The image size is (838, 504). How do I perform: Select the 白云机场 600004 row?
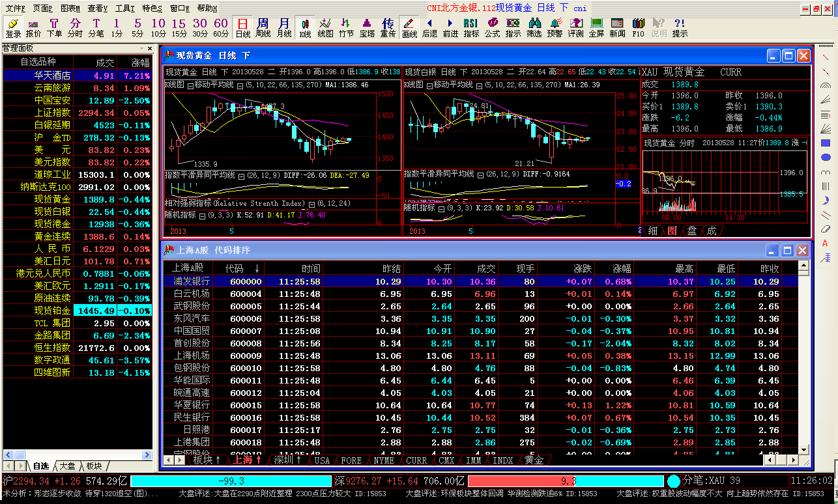[480, 294]
